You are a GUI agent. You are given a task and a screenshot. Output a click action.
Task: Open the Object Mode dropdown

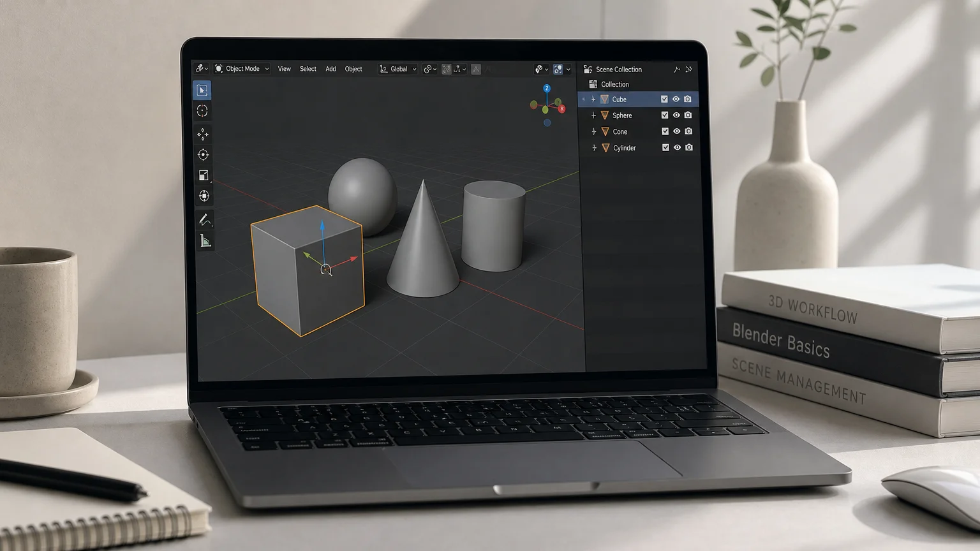(242, 69)
